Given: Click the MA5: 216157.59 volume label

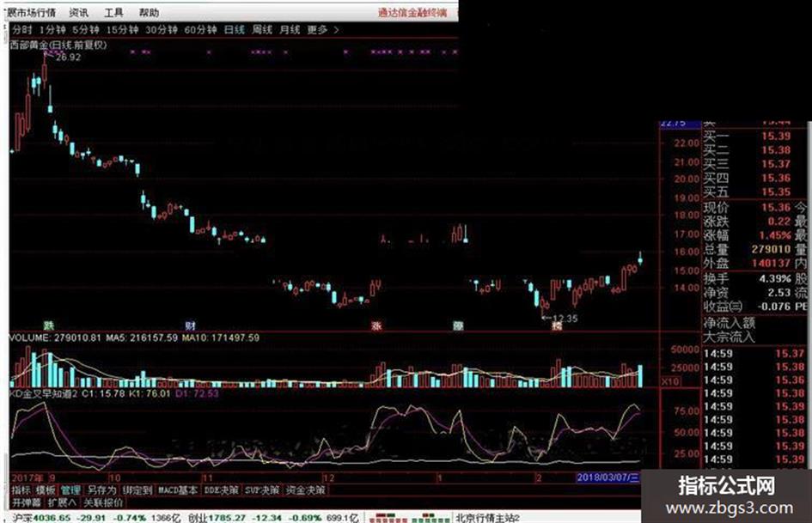Looking at the screenshot, I should coord(142,338).
